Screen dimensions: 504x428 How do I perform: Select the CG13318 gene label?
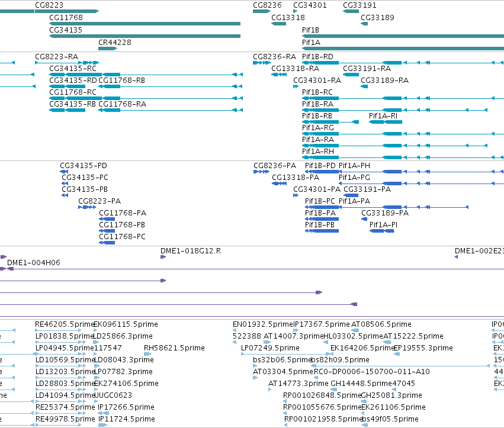(288, 17)
